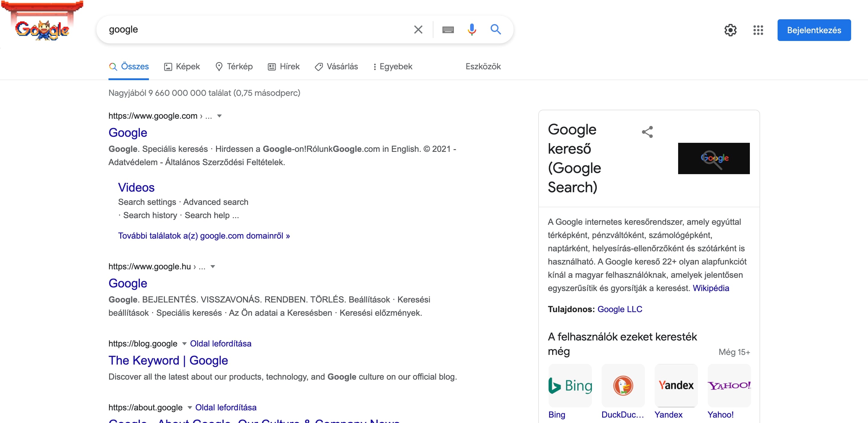Click the Yandex text link
The height and width of the screenshot is (423, 868).
(668, 415)
